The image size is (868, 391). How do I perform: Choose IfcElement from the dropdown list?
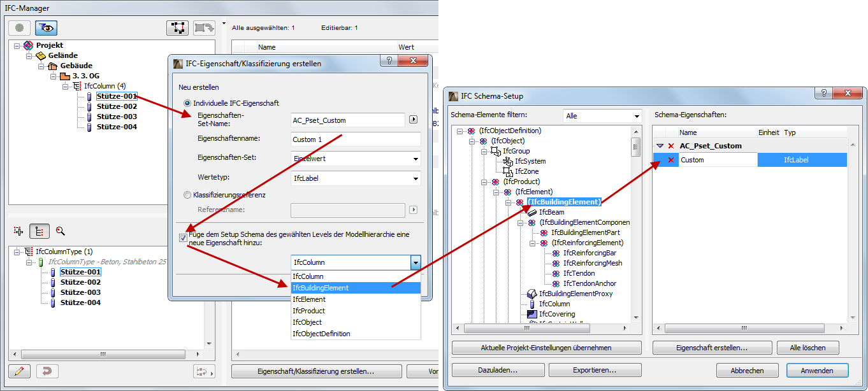(x=356, y=299)
